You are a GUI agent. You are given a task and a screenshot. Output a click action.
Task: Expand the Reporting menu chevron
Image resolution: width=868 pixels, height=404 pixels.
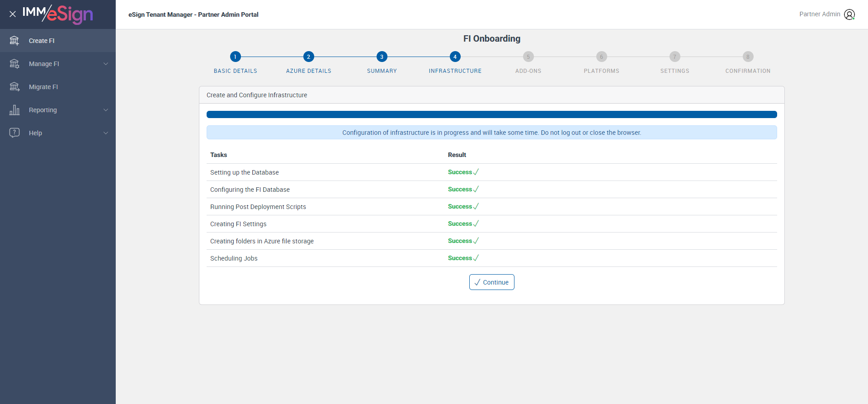tap(106, 110)
